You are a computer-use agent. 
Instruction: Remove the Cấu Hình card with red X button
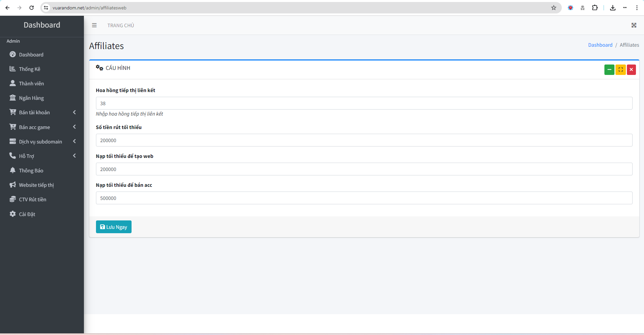click(631, 70)
